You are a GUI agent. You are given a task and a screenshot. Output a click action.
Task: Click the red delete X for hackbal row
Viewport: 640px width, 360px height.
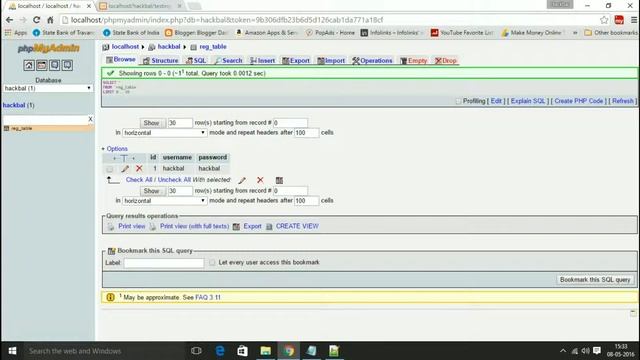click(139, 169)
